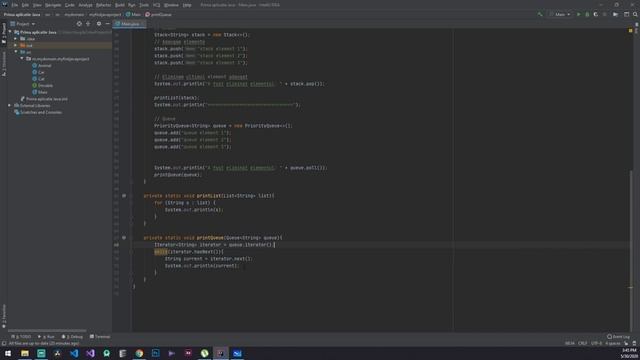Screen dimensions: 640x360
Task: Open Project Structure icon in top toolbar
Action: (616, 14)
